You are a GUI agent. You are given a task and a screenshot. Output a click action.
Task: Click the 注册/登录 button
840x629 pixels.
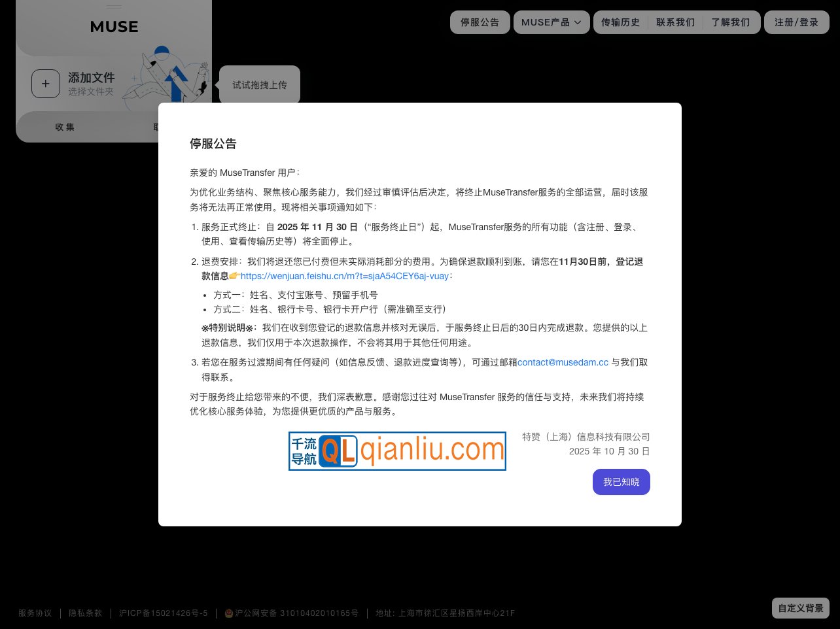click(x=796, y=22)
